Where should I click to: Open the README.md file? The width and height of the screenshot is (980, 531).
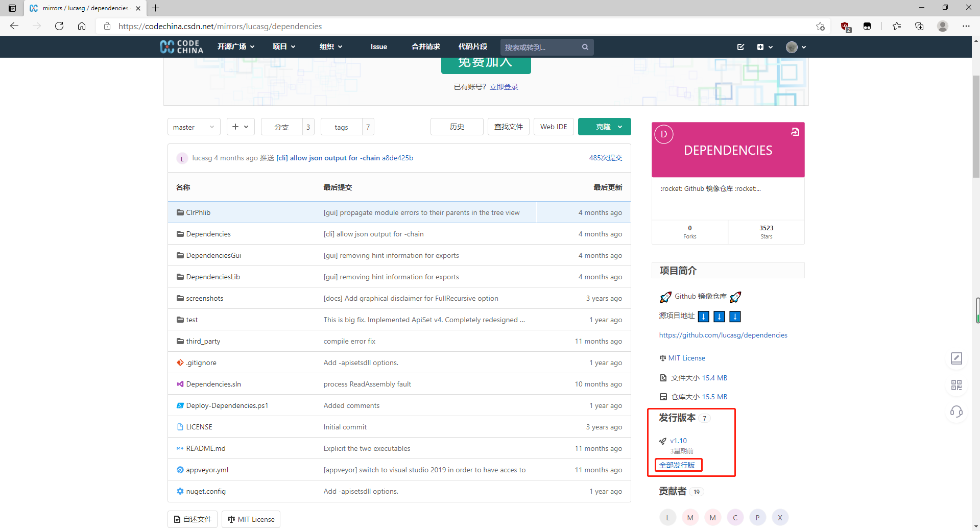coord(205,448)
